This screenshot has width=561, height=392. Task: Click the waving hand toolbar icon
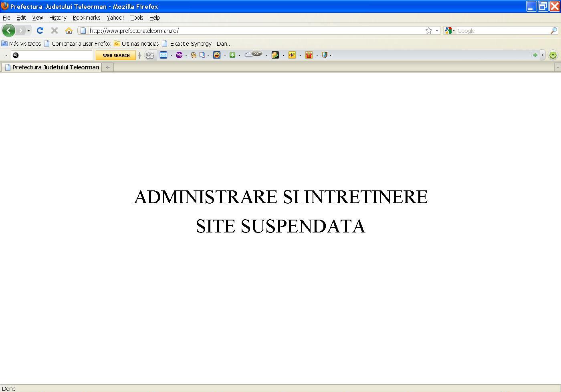click(194, 55)
